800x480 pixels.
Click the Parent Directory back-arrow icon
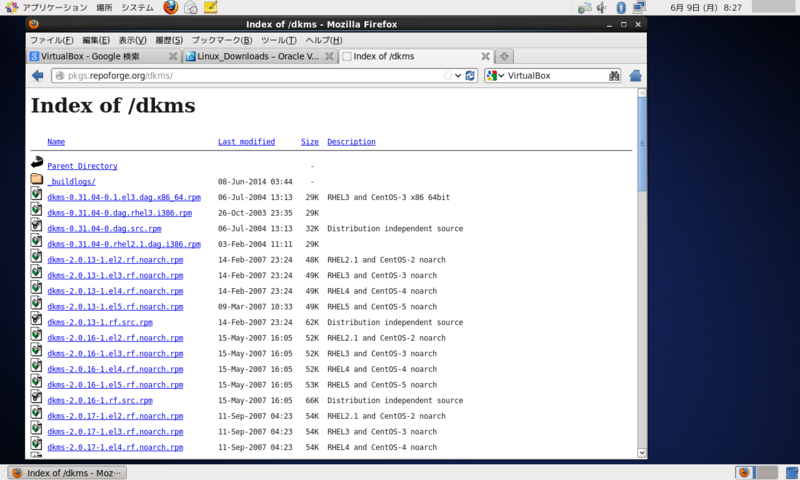pos(37,163)
